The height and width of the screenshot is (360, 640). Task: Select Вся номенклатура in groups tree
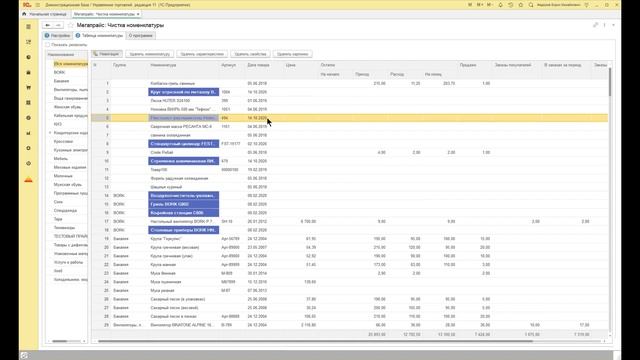point(71,64)
